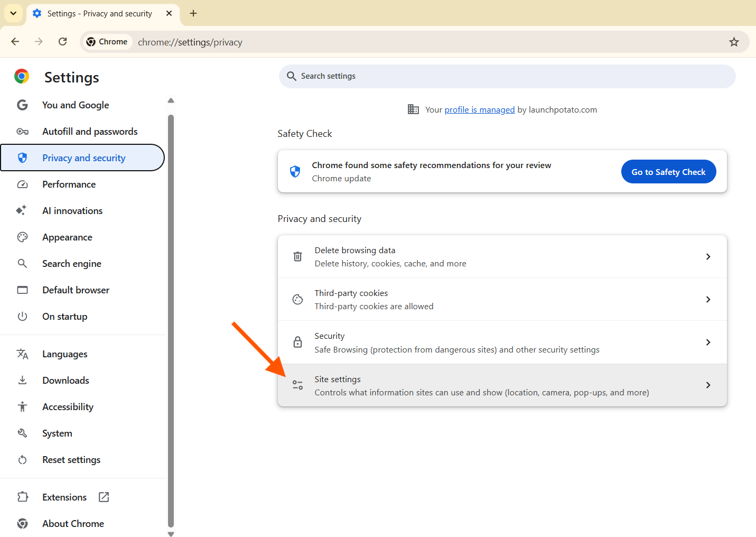
Task: Click the back navigation arrow
Action: click(15, 42)
